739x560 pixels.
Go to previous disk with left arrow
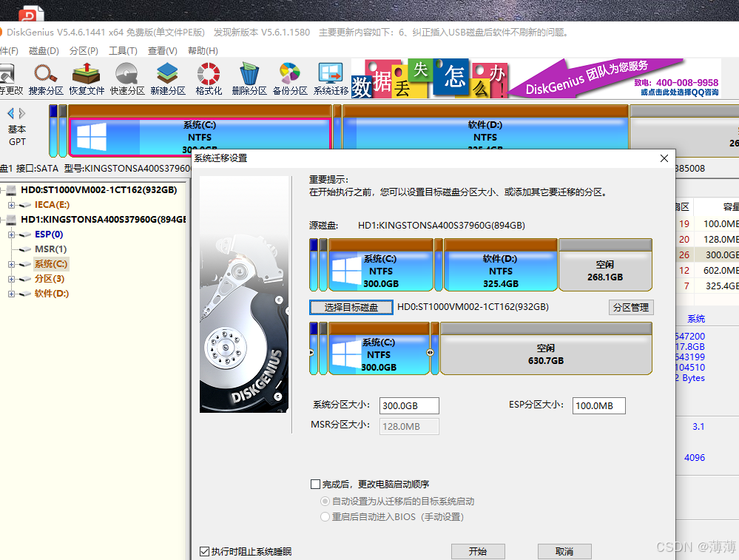pyautogui.click(x=11, y=113)
